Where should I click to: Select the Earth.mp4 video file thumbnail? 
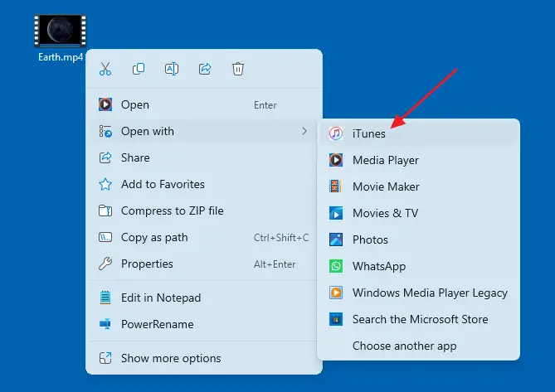point(61,31)
